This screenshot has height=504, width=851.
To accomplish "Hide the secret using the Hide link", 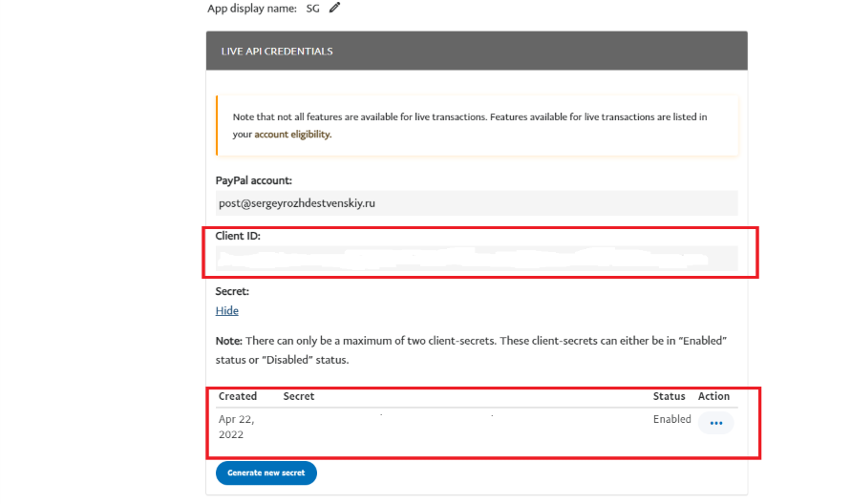I will tap(227, 310).
